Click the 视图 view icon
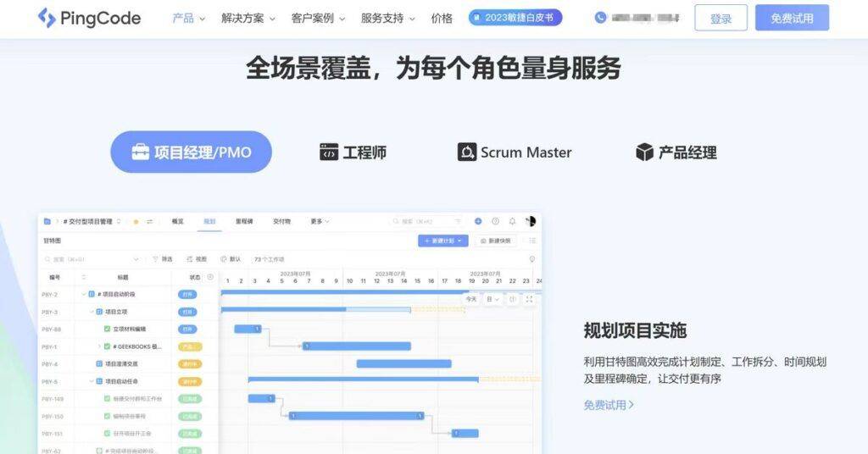The height and width of the screenshot is (454, 868). [189, 259]
